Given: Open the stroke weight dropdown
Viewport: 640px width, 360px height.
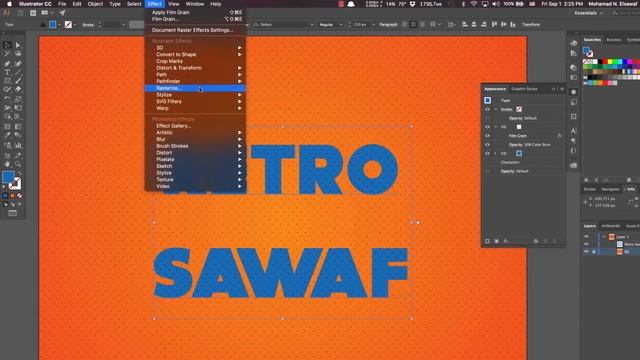Looking at the screenshot, I should [x=124, y=24].
